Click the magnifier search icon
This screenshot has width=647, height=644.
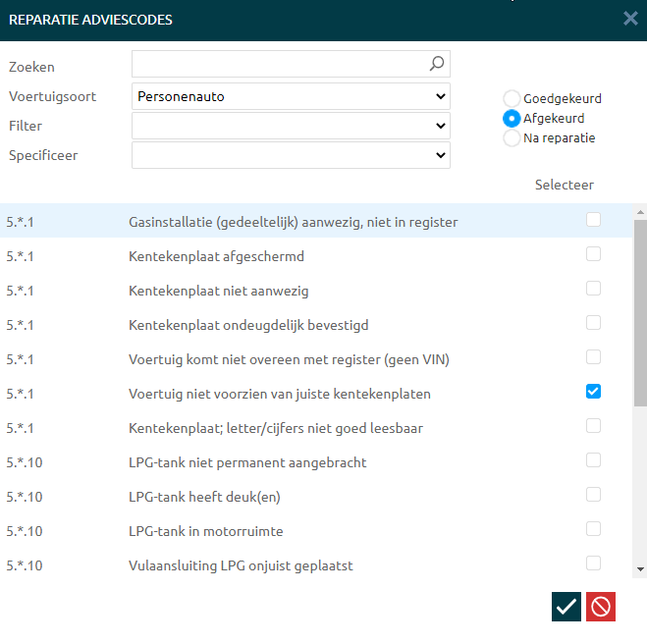[437, 64]
